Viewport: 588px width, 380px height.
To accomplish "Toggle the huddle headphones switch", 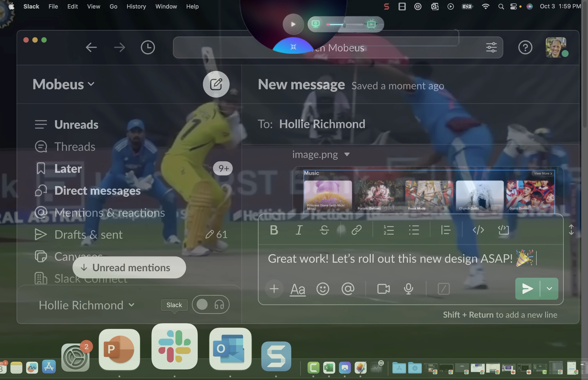I will point(211,304).
